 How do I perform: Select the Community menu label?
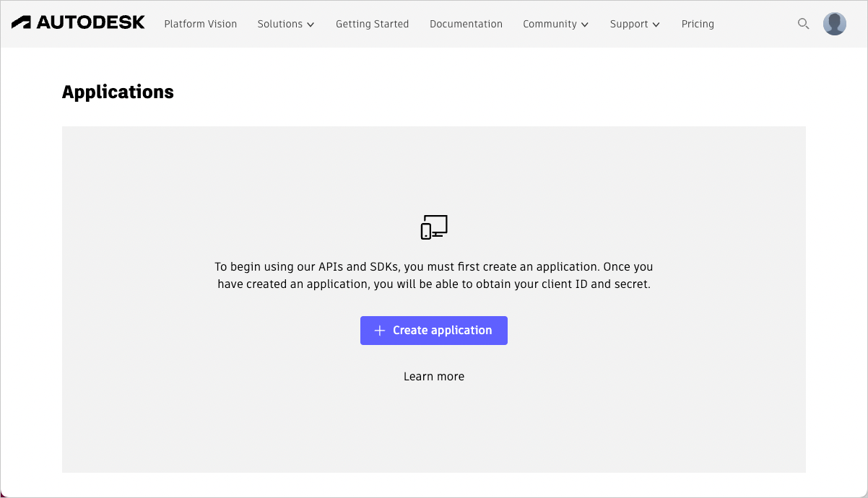click(x=549, y=24)
